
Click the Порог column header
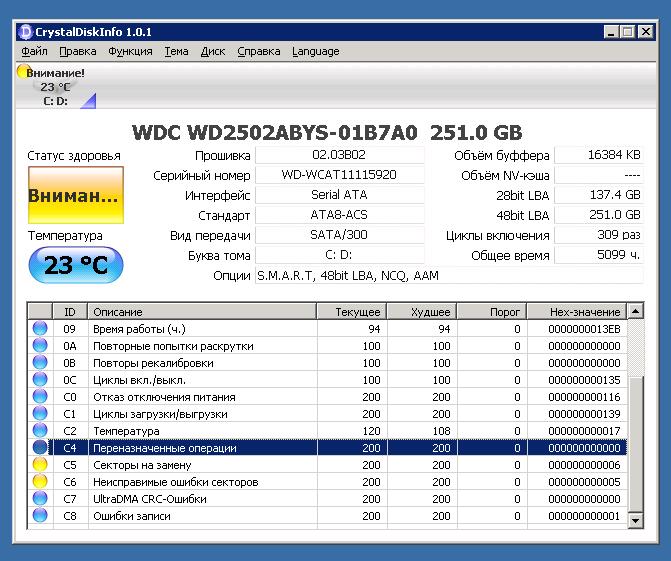click(x=492, y=312)
